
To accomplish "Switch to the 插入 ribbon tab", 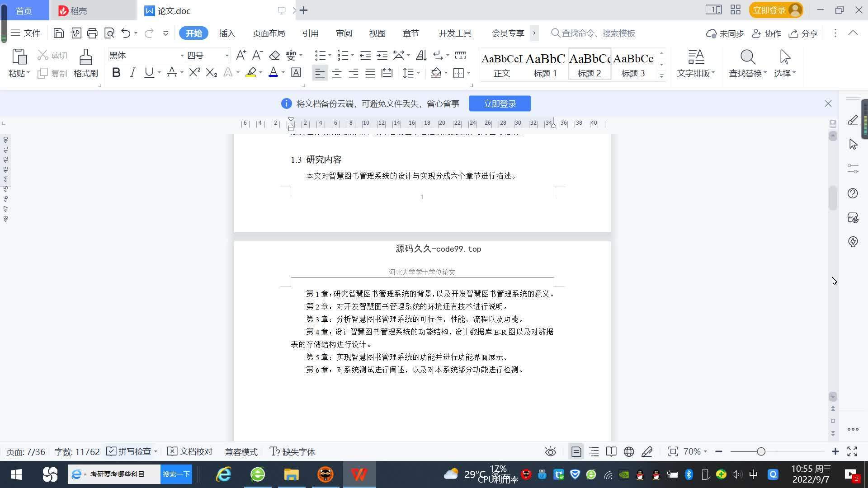I will (x=227, y=33).
